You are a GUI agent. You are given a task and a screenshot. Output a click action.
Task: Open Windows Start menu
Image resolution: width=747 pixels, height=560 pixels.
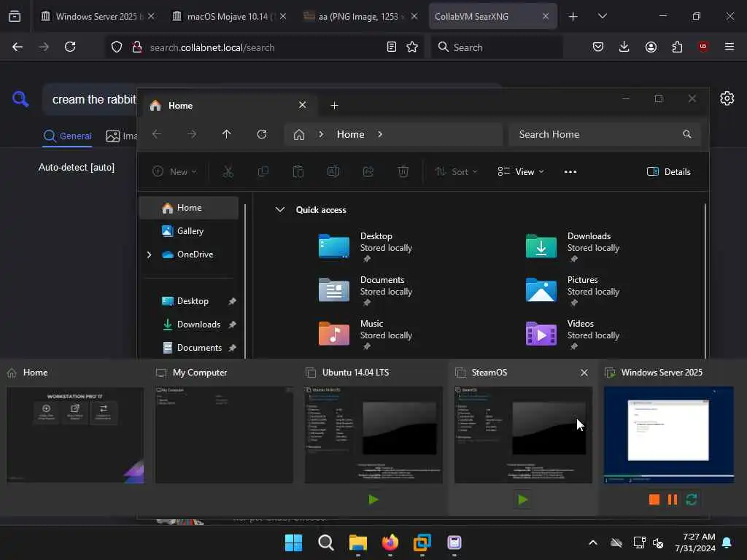(x=293, y=542)
